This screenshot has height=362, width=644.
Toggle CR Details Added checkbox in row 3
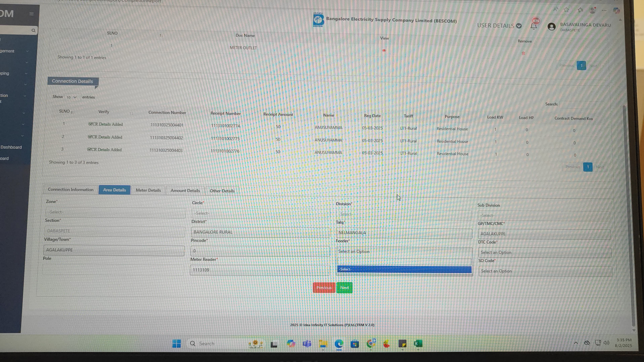pyautogui.click(x=89, y=149)
